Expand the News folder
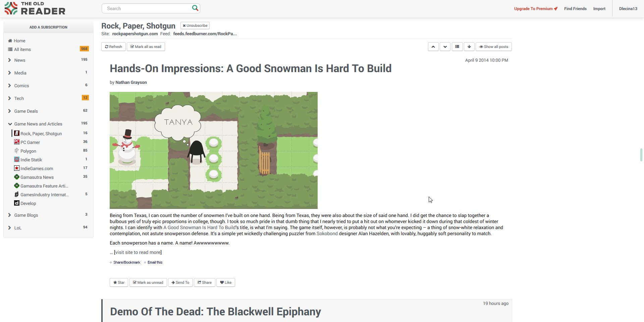644x322 pixels. point(9,60)
